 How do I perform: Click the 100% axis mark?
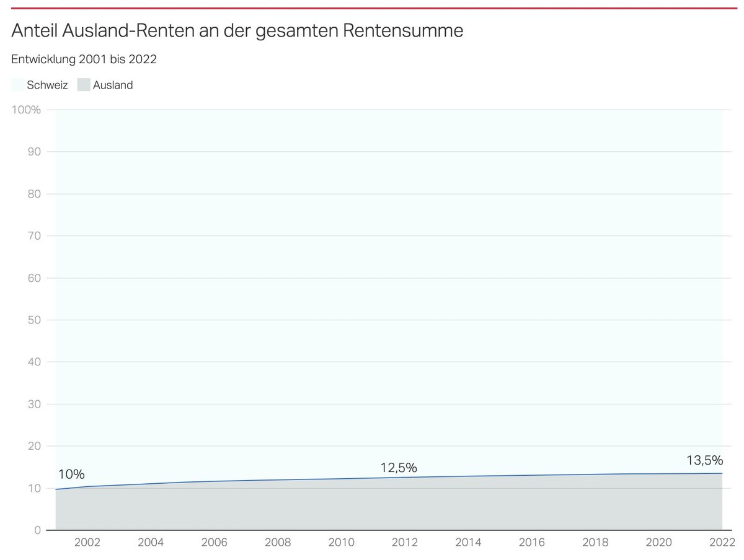pyautogui.click(x=26, y=109)
